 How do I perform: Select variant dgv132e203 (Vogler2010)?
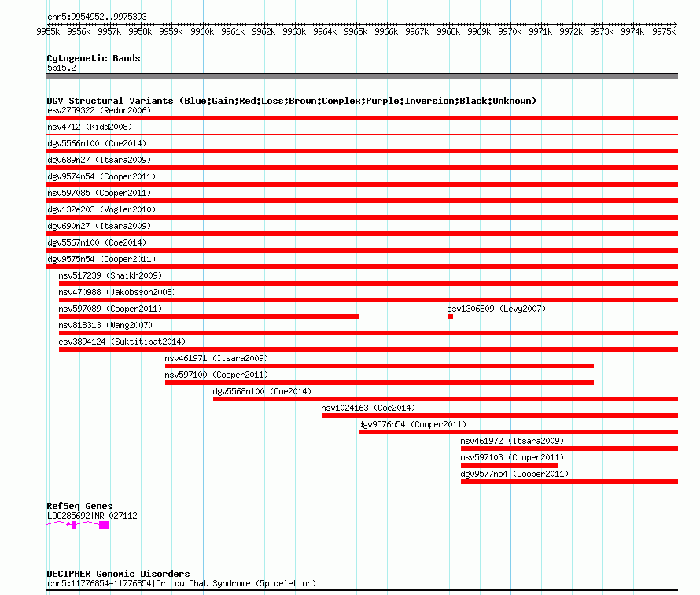101,209
